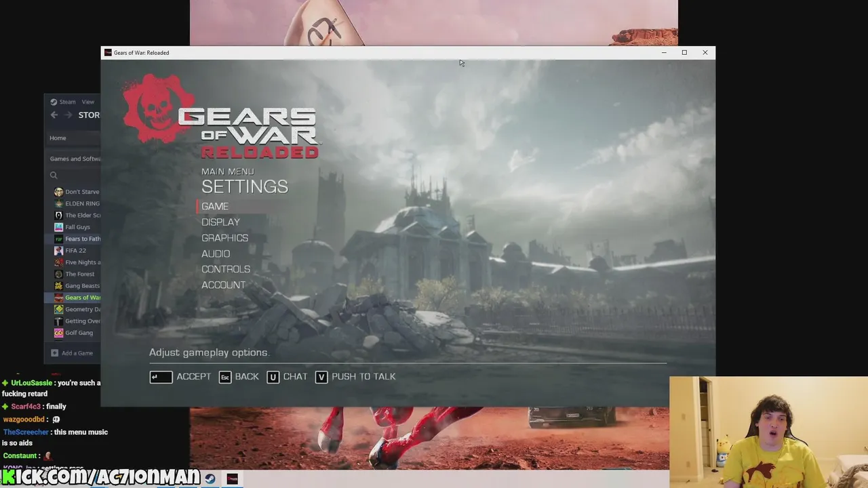Click the MAIN MENU breadcrumb text
The image size is (868, 488).
pyautogui.click(x=228, y=171)
